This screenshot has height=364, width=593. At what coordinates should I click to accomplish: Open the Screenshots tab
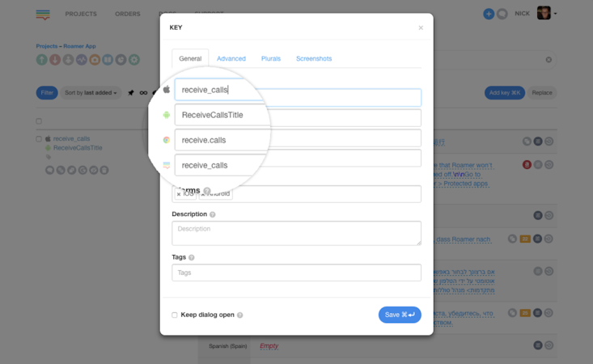[x=313, y=58]
